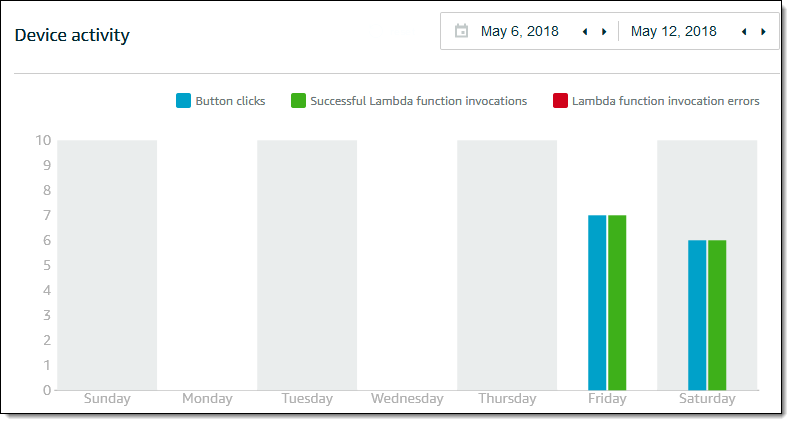Click the May 12, 2018 end date field
This screenshot has height=424, width=792.
coord(673,32)
